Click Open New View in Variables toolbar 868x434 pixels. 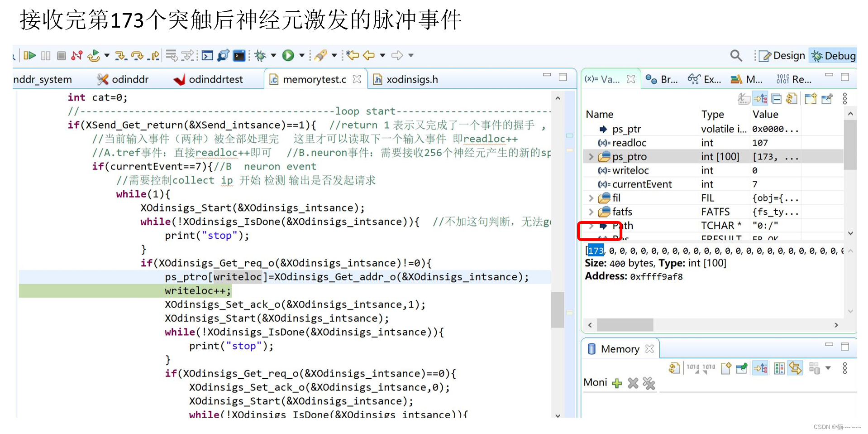click(x=811, y=99)
